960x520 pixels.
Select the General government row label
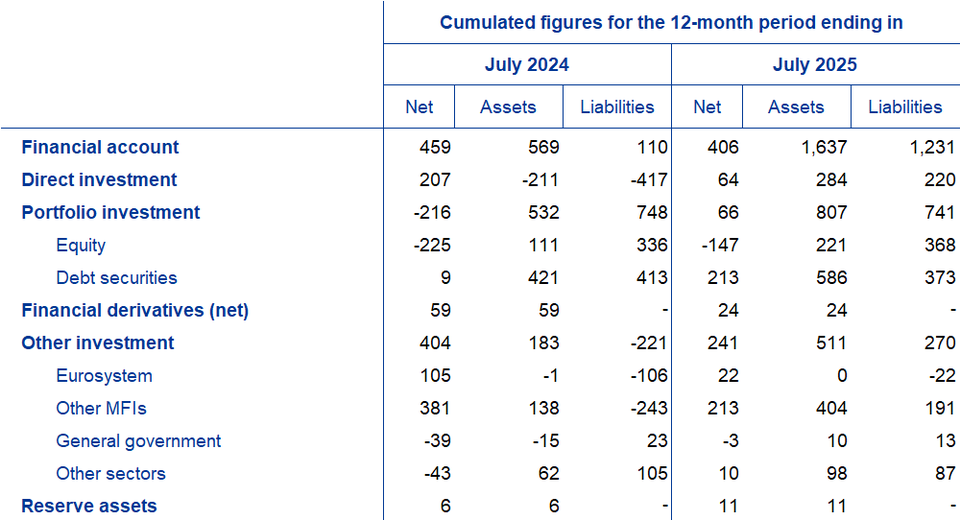[139, 441]
